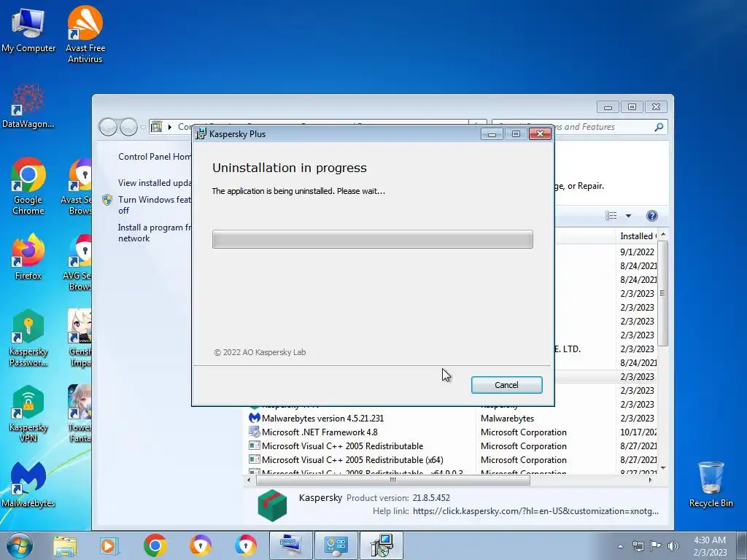The image size is (747, 560).
Task: Open AVG Secure Browser desktop shortcut
Action: tap(79, 262)
